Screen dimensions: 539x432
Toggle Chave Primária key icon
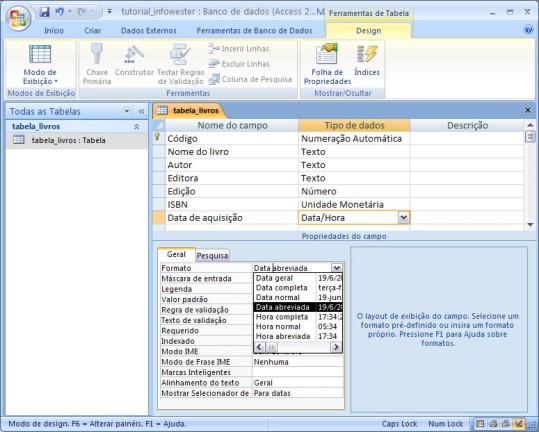tap(97, 64)
